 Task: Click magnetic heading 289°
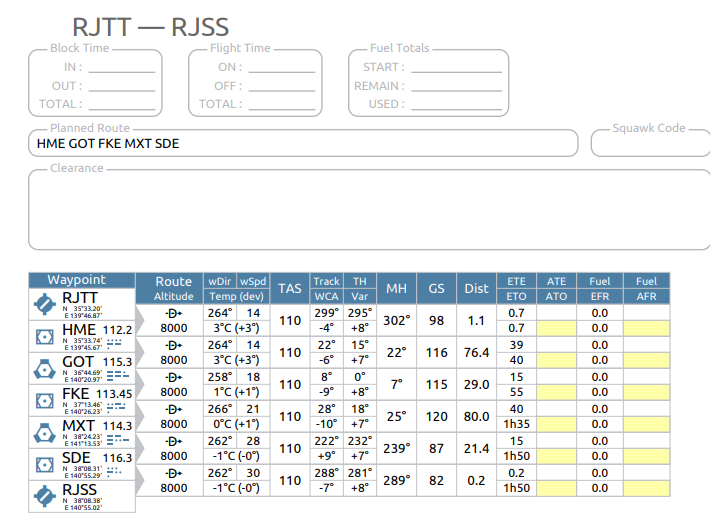397,480
